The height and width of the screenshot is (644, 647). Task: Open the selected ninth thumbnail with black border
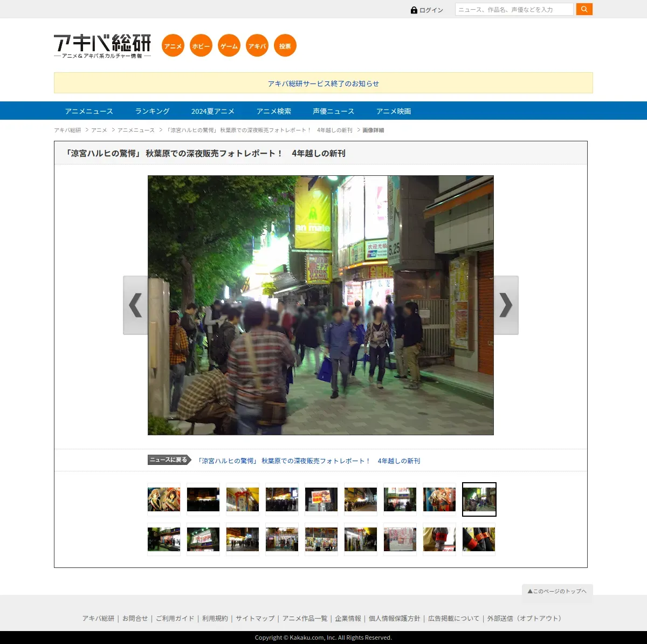coord(479,499)
